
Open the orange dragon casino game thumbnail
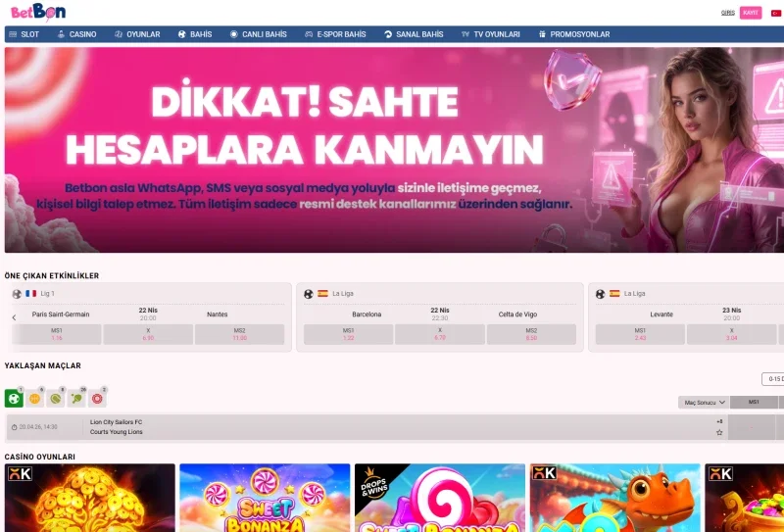click(615, 498)
